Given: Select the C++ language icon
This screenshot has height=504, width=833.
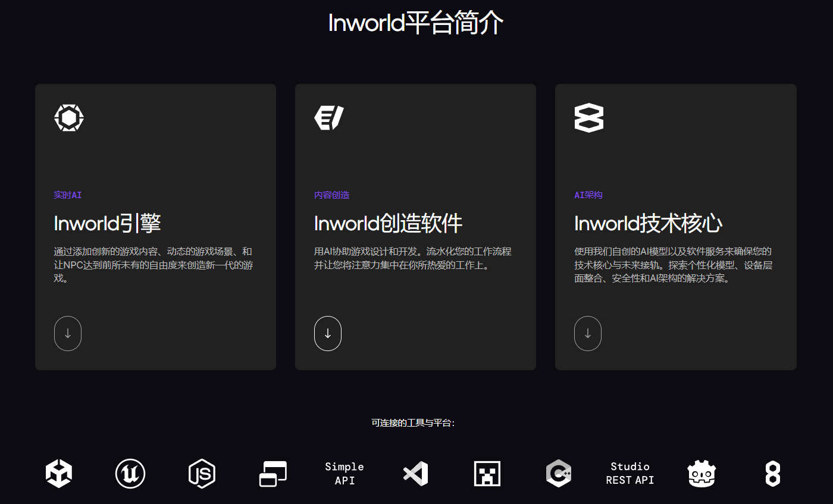Looking at the screenshot, I should click(558, 474).
